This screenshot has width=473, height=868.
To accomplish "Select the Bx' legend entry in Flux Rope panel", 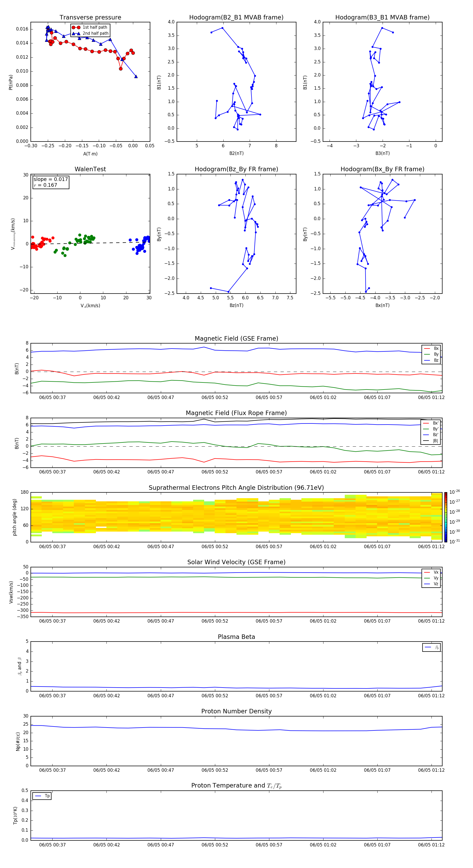I will tap(431, 423).
